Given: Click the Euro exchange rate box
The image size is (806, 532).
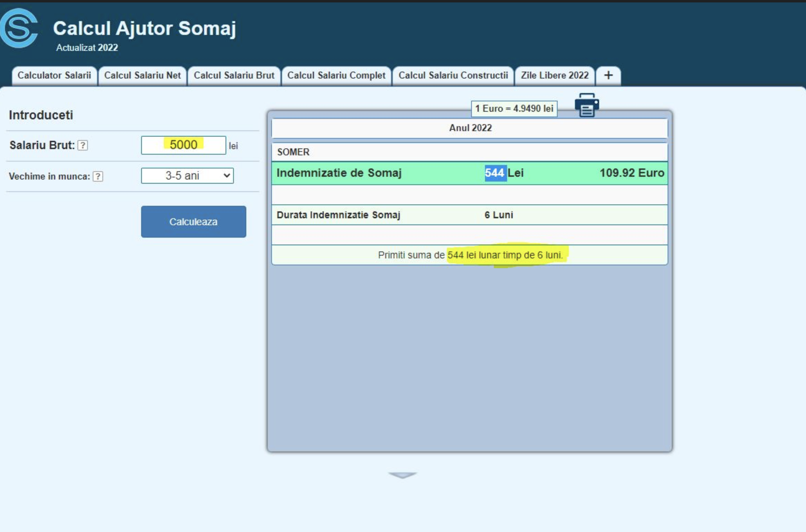Looking at the screenshot, I should [514, 109].
